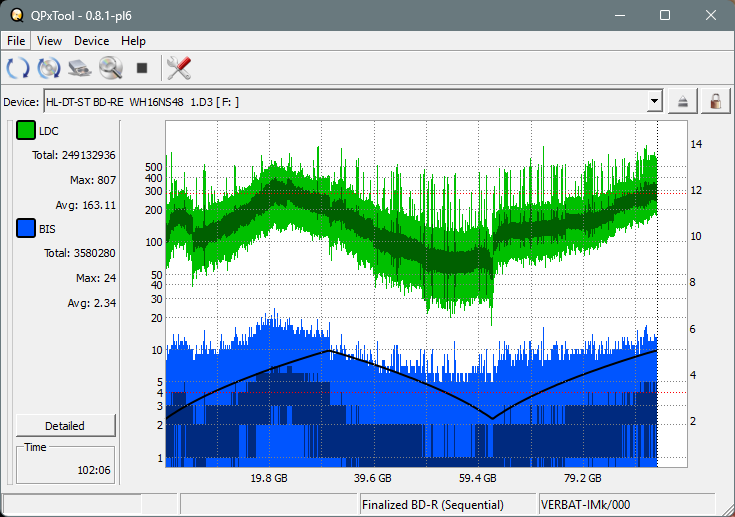Select LDC Avg: 163.11 text
Viewport: 735px width, 517px height.
pos(85,205)
